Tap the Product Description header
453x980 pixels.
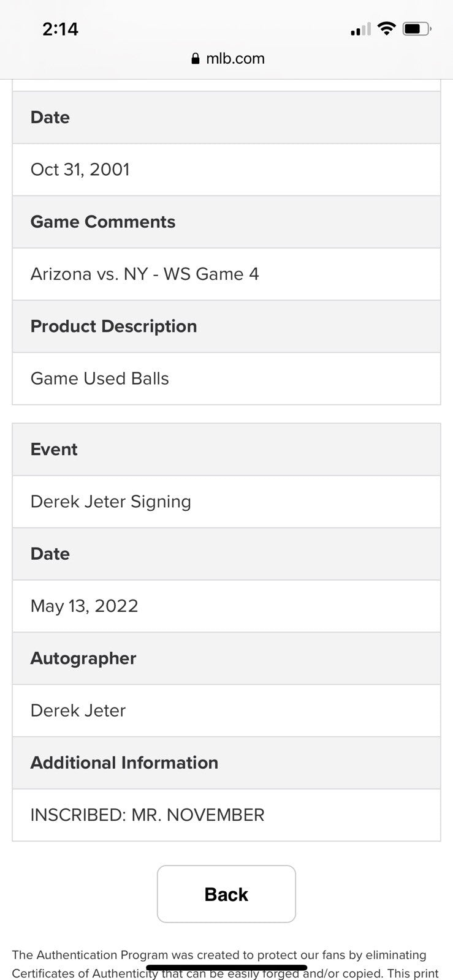coord(113,326)
